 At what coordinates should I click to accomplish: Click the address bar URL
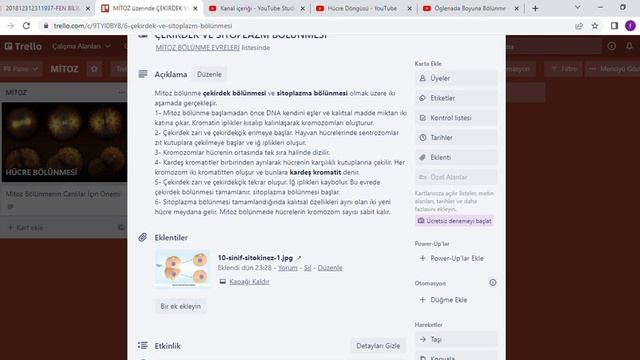pyautogui.click(x=143, y=26)
